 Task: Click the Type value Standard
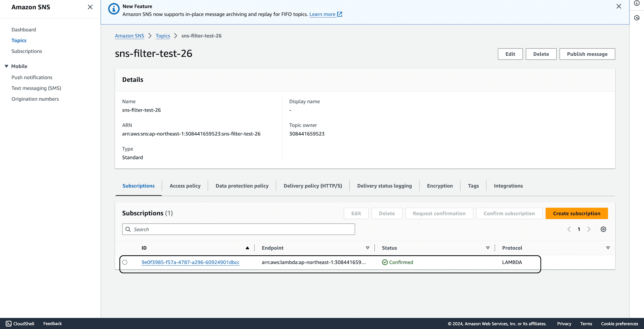point(132,158)
